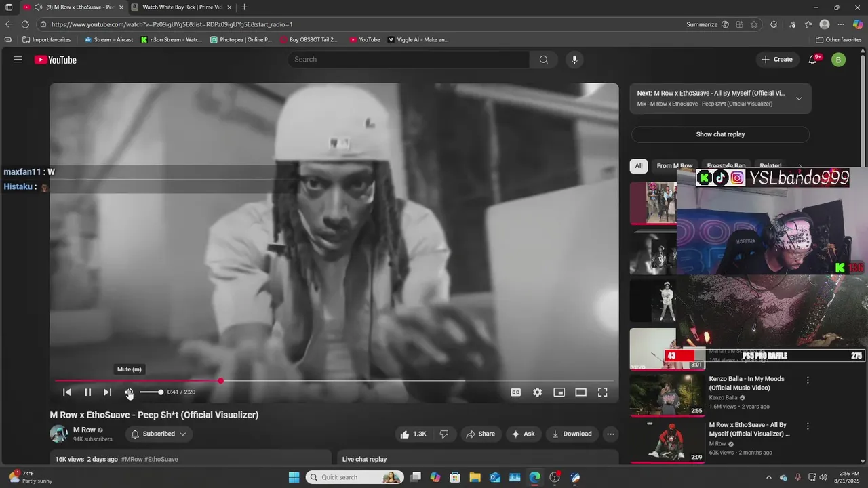Click the browser address bar
The height and width of the screenshot is (488, 868).
point(359,24)
